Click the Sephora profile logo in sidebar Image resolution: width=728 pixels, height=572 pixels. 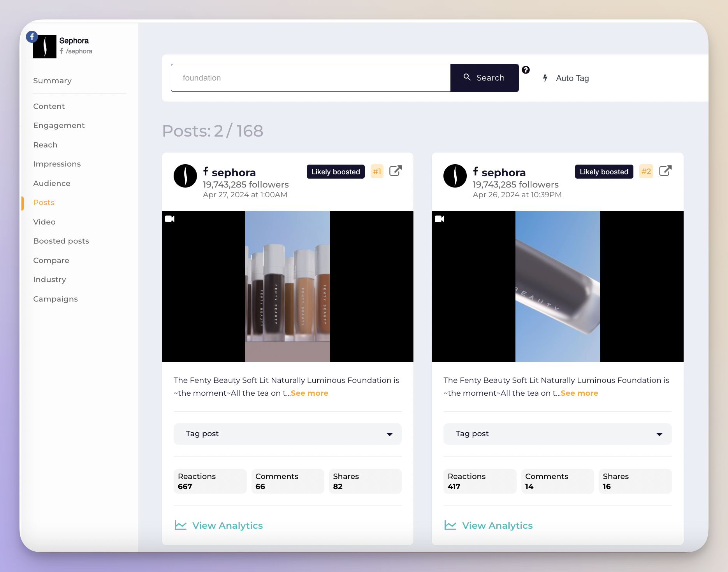tap(45, 47)
